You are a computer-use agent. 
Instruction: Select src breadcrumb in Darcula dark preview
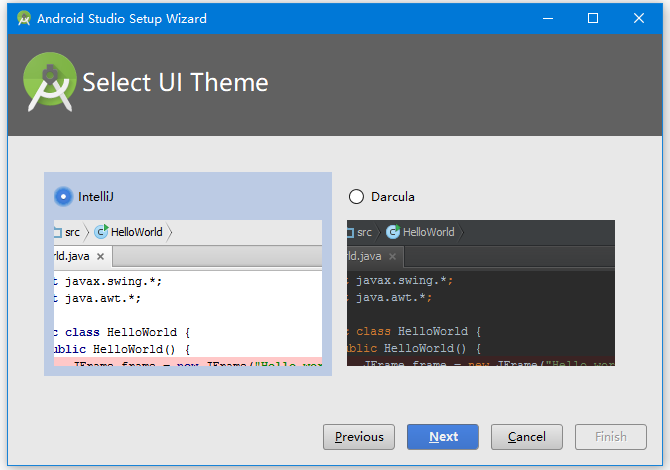coord(364,232)
